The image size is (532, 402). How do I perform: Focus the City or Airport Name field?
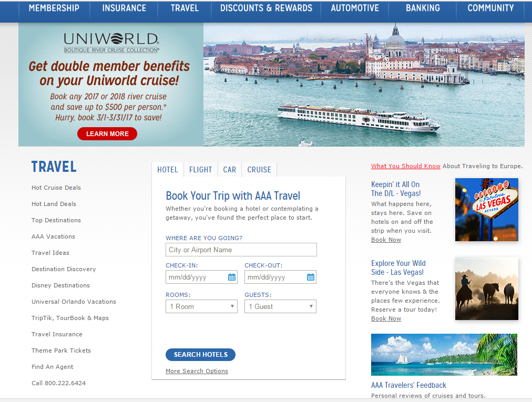click(x=241, y=250)
